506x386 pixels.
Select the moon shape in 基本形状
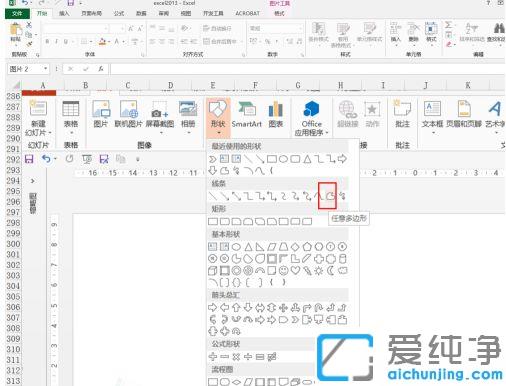331,270
